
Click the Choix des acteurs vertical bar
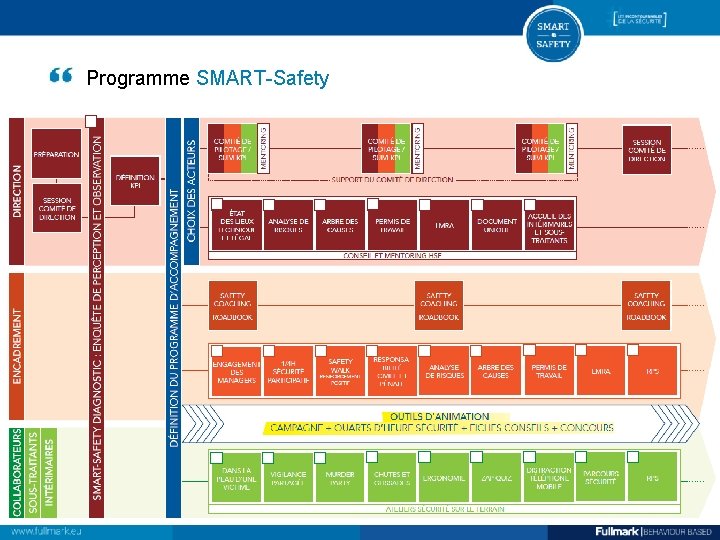pos(191,191)
